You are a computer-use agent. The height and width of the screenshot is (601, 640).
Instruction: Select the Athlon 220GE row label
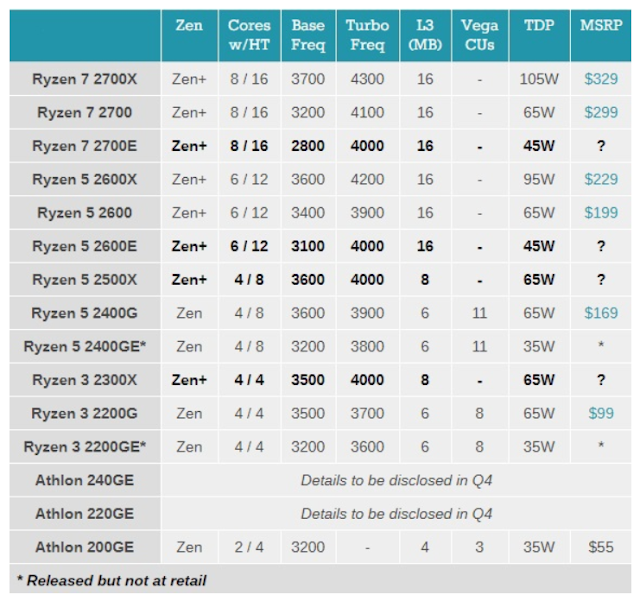pyautogui.click(x=84, y=514)
